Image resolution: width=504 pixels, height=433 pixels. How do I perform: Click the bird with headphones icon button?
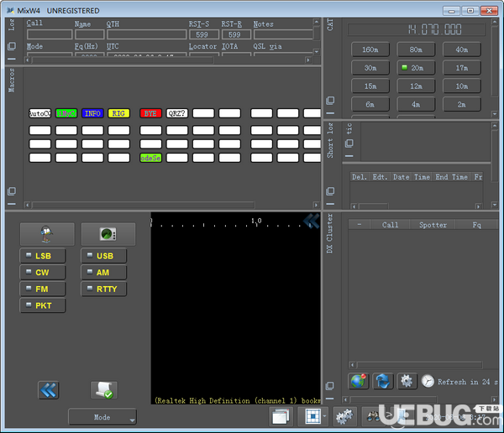pos(47,234)
